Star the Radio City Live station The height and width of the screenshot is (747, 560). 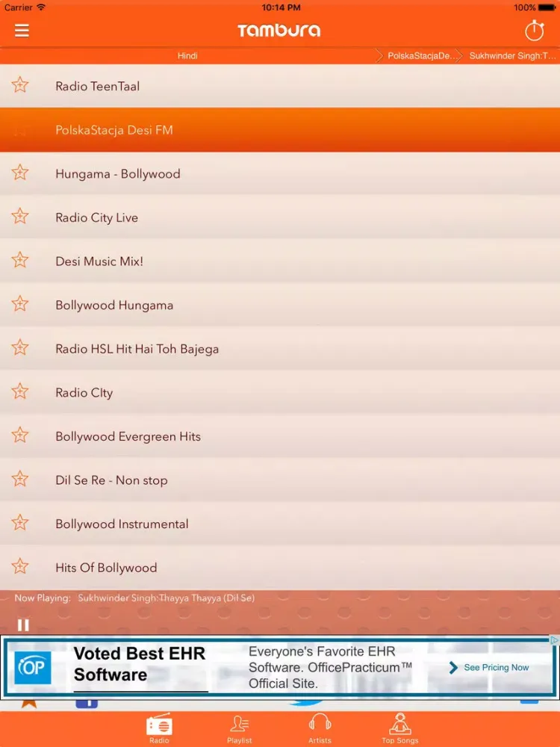click(x=20, y=217)
